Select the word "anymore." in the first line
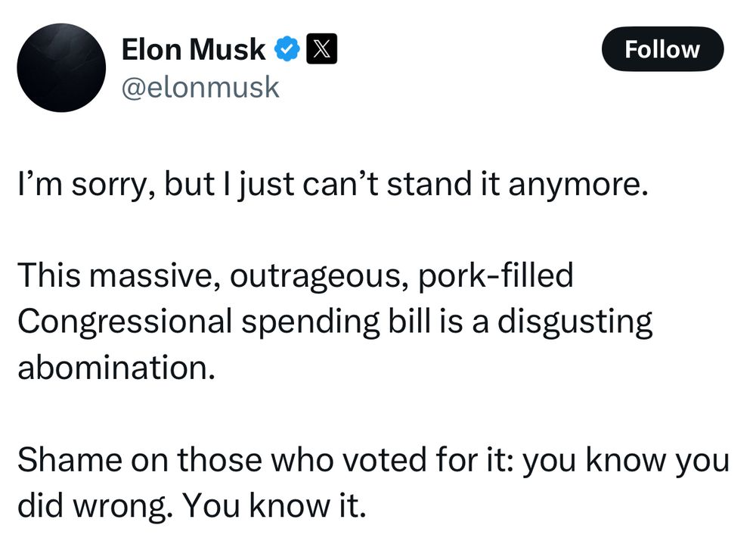The image size is (756, 544). point(578,186)
